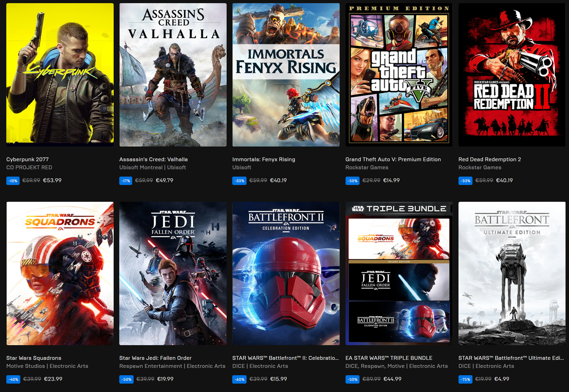The image size is (569, 392).
Task: Click the €40.19 price under Immortals: Fenyx Rising
Action: pos(278,180)
